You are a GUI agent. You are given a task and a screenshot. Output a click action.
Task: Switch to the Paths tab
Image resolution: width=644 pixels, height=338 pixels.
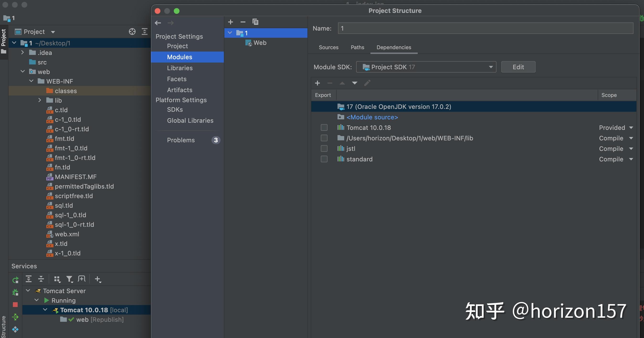tap(357, 47)
